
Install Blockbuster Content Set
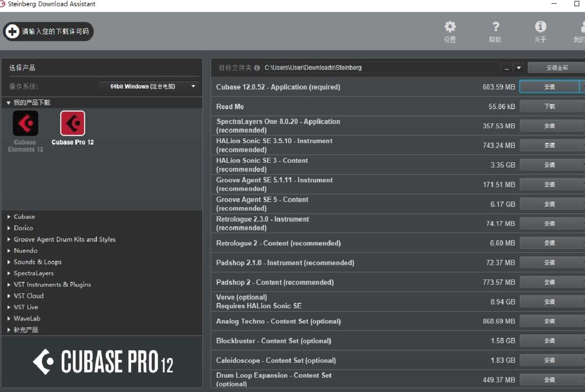coord(549,341)
